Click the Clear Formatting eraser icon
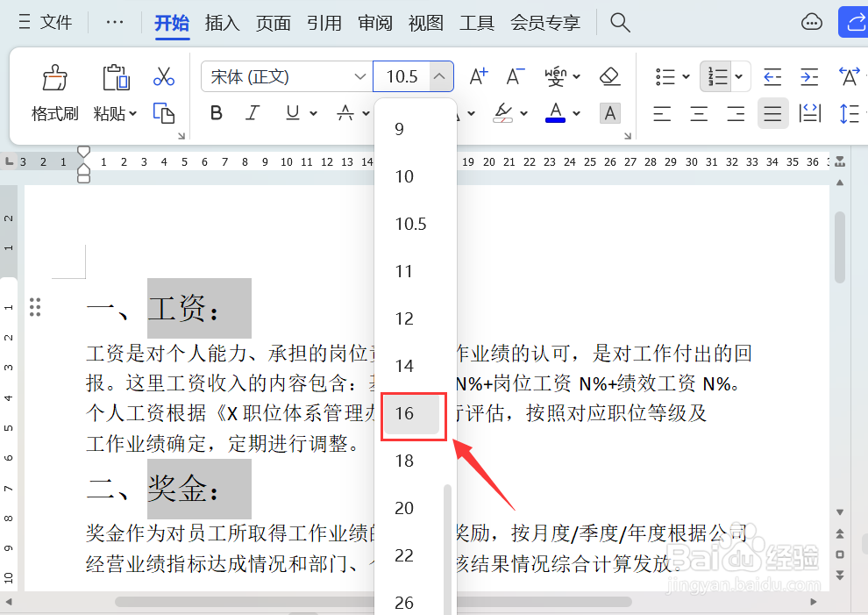Viewport: 868px width, 615px height. pos(609,76)
